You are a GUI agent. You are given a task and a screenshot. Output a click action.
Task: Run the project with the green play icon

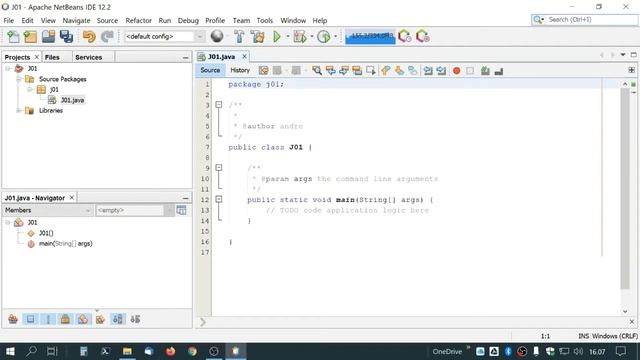(277, 37)
